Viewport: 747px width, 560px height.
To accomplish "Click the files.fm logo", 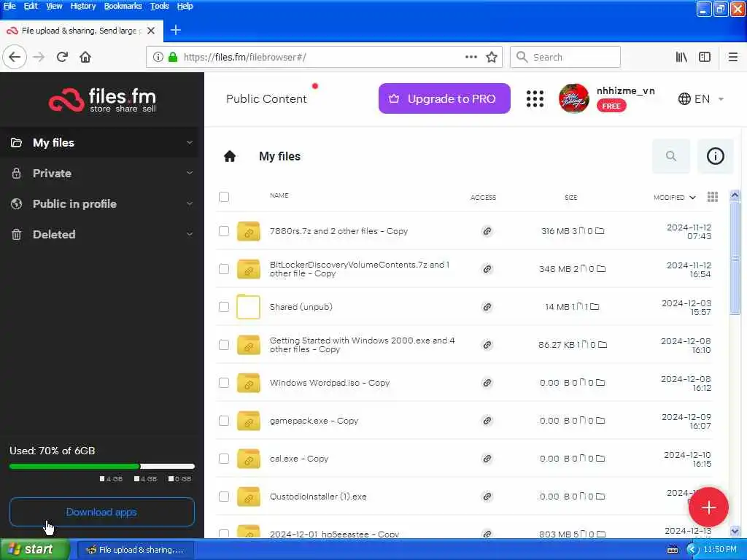I will pos(102,99).
